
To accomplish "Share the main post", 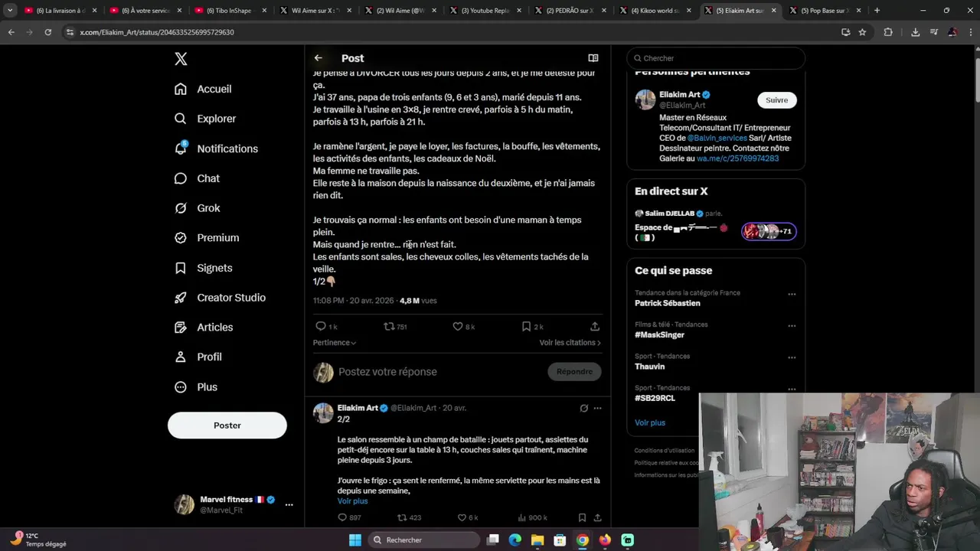I will coord(595,327).
